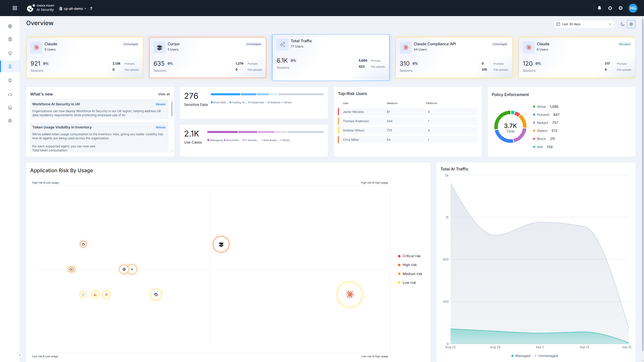
Task: Open the reports chart sidebar item
Action: point(10,108)
